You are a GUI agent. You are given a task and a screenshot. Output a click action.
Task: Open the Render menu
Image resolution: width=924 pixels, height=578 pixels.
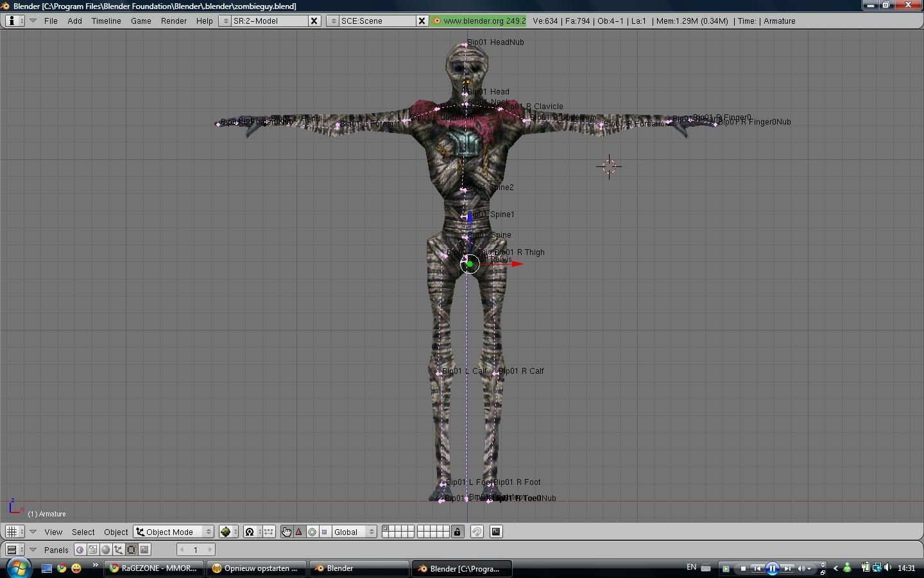coord(173,21)
